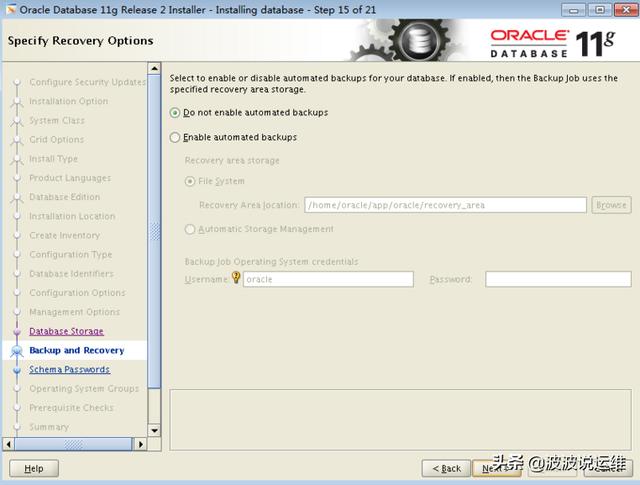Click the Product Languages step

70,178
